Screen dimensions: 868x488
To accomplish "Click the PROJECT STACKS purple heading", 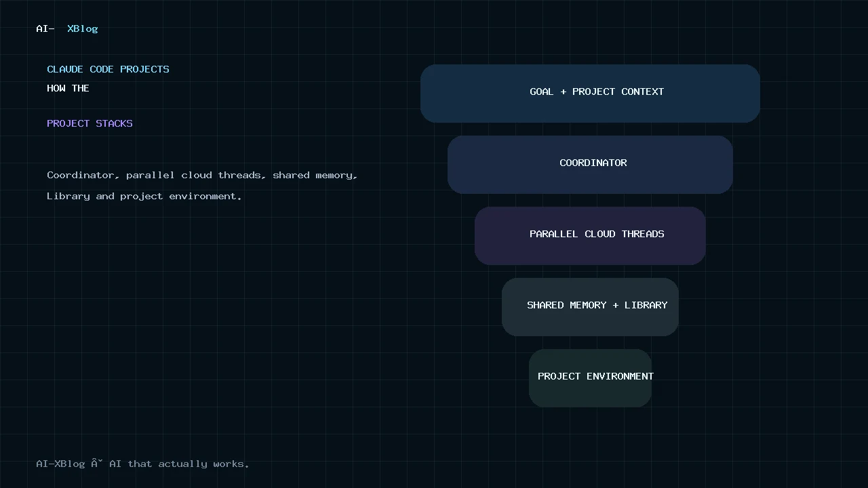I will [90, 123].
